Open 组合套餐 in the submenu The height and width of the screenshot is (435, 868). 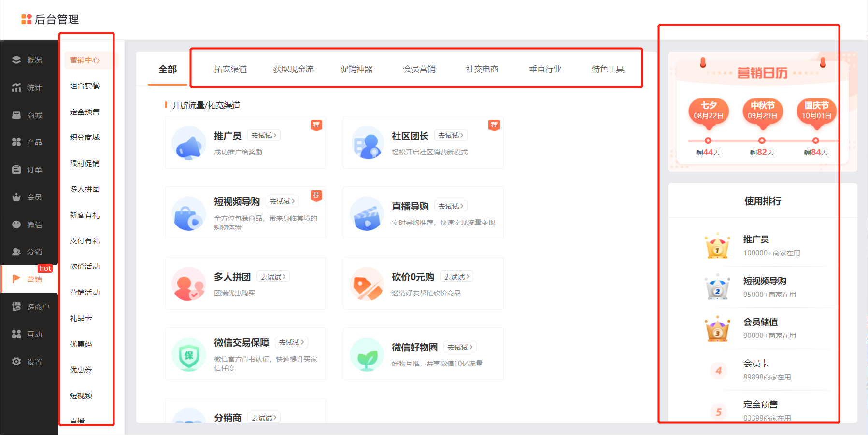(85, 86)
